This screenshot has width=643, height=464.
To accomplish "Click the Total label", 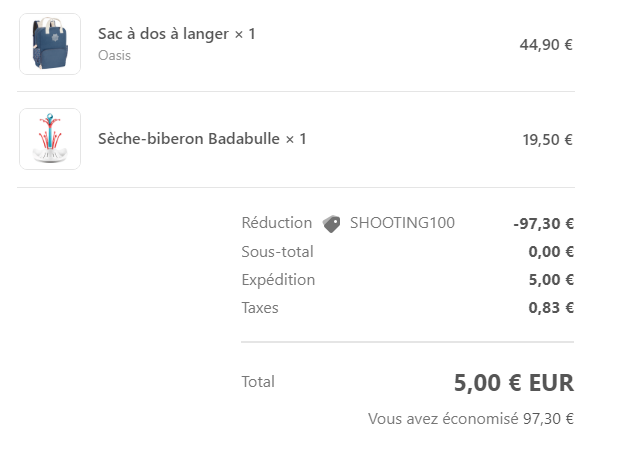I will (x=258, y=382).
